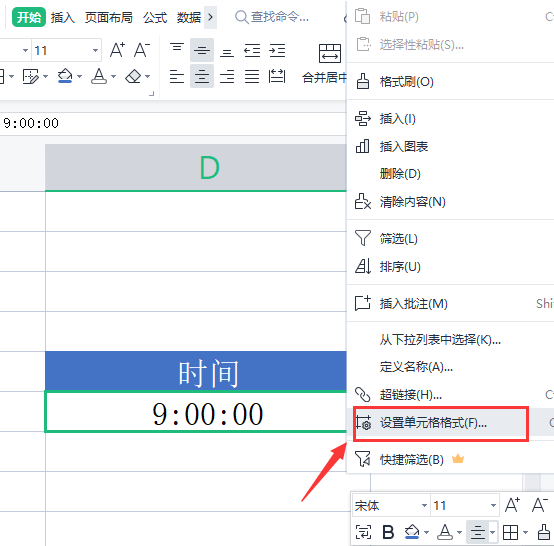The height and width of the screenshot is (546, 554).
Task: Toggle center alignment in the mini toolbar
Action: [478, 532]
